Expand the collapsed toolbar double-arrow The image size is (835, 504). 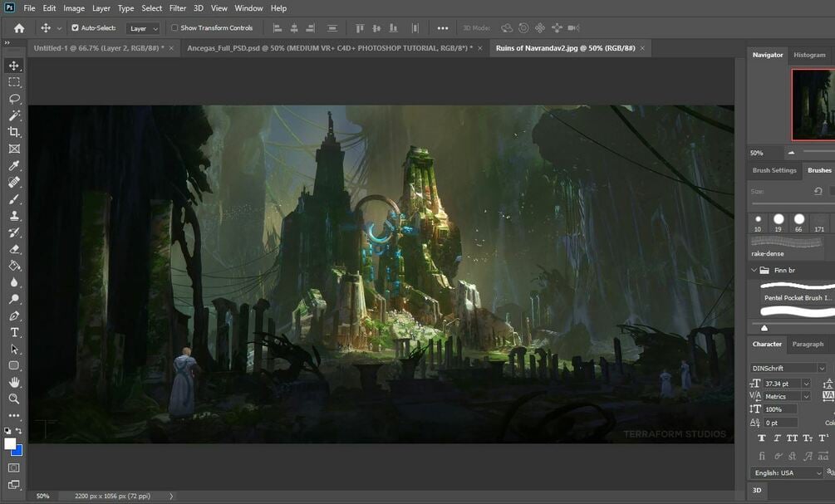click(7, 42)
